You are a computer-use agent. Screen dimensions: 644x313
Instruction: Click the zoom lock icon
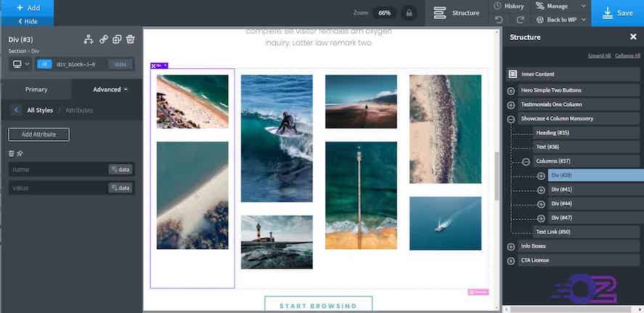click(x=409, y=13)
